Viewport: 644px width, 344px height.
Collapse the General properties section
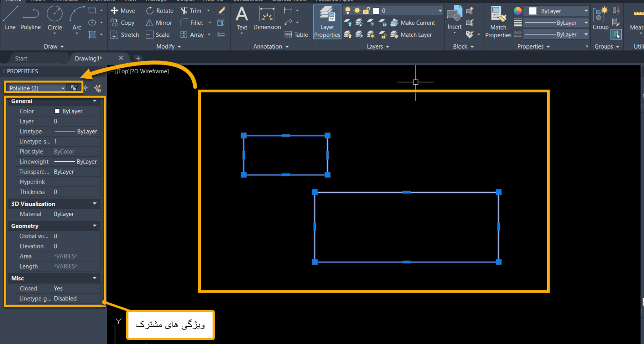(x=95, y=101)
